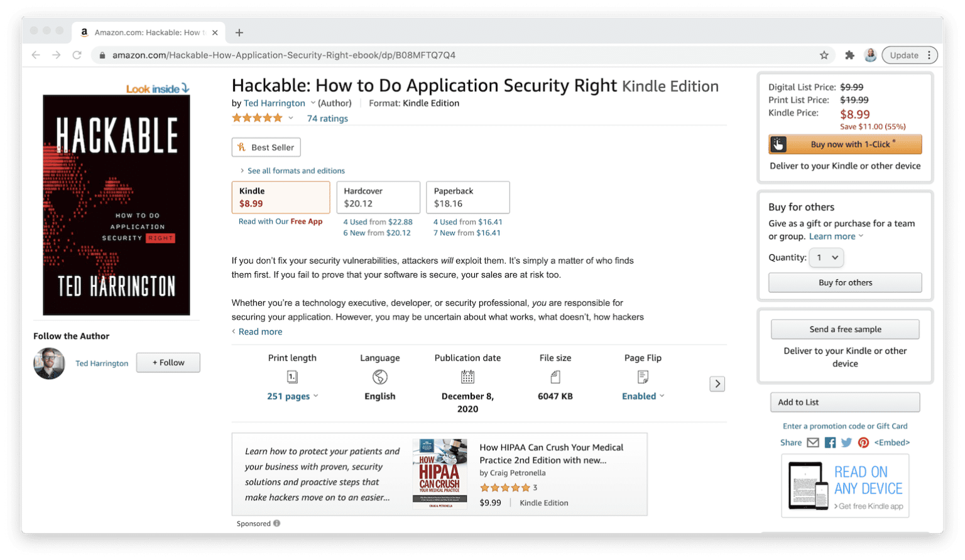965x560 pixels.
Task: Open the browser profile avatar
Action: click(x=870, y=55)
